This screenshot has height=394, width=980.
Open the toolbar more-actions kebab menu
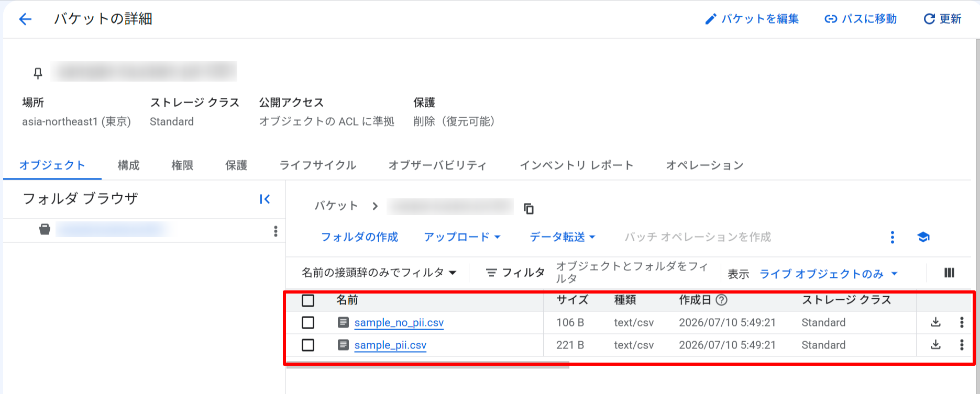(x=893, y=237)
